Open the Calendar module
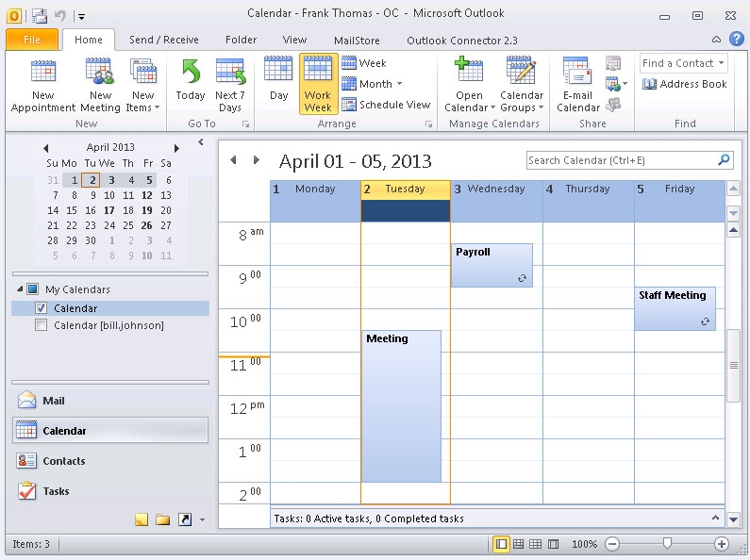The image size is (750, 560). 110,431
